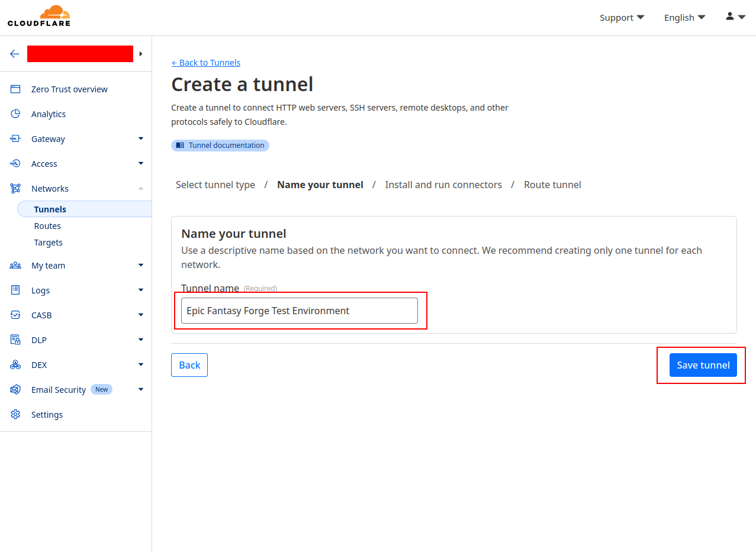Click the Name your tunnel card heading

tap(234, 234)
